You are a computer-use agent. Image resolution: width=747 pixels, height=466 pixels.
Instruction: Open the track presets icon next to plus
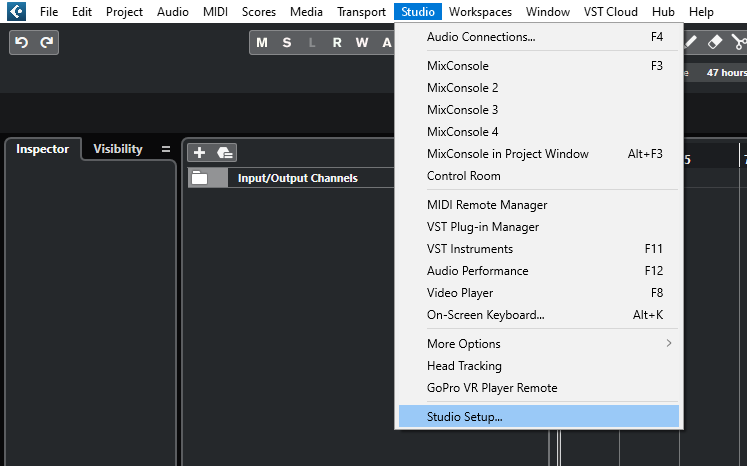224,152
